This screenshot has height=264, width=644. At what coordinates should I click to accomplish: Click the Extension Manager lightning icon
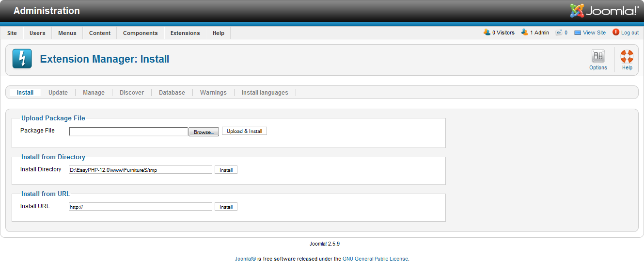click(x=22, y=59)
